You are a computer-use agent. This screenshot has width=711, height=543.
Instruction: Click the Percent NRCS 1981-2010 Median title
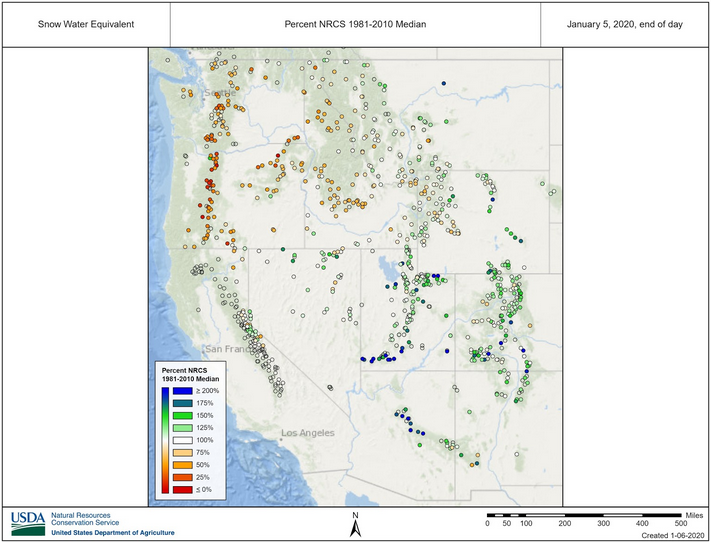click(355, 24)
